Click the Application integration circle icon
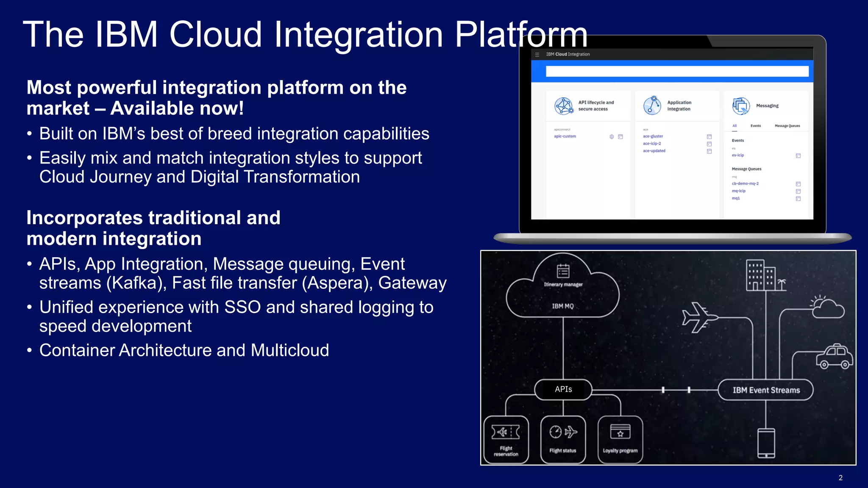 (x=652, y=105)
